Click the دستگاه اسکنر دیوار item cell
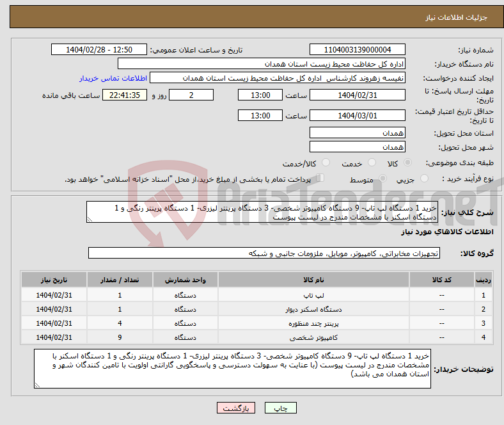The image size is (504, 425). (313, 309)
